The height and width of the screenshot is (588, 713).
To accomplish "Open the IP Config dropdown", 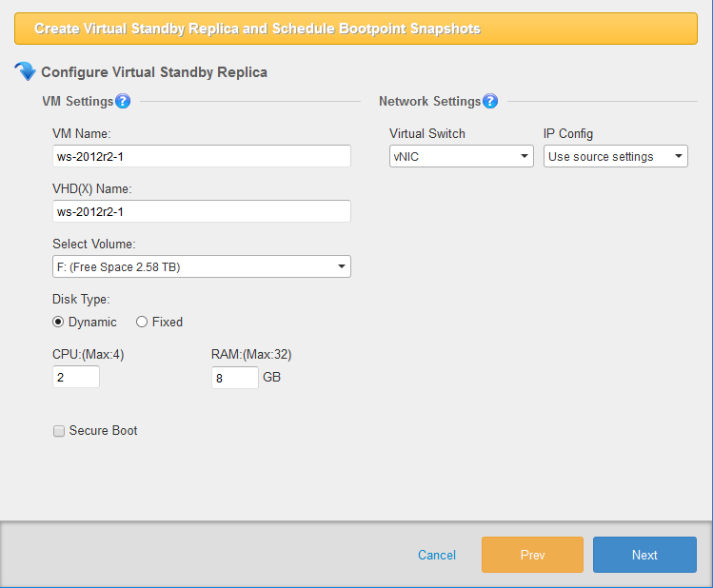I will (x=615, y=156).
